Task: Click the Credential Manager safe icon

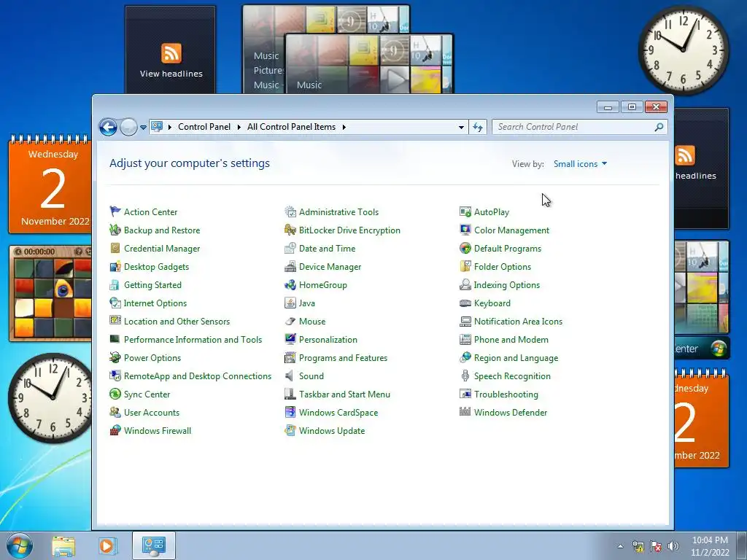Action: [x=115, y=248]
